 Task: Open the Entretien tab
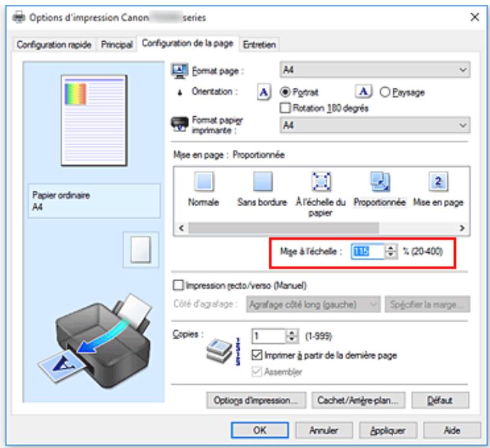[259, 45]
